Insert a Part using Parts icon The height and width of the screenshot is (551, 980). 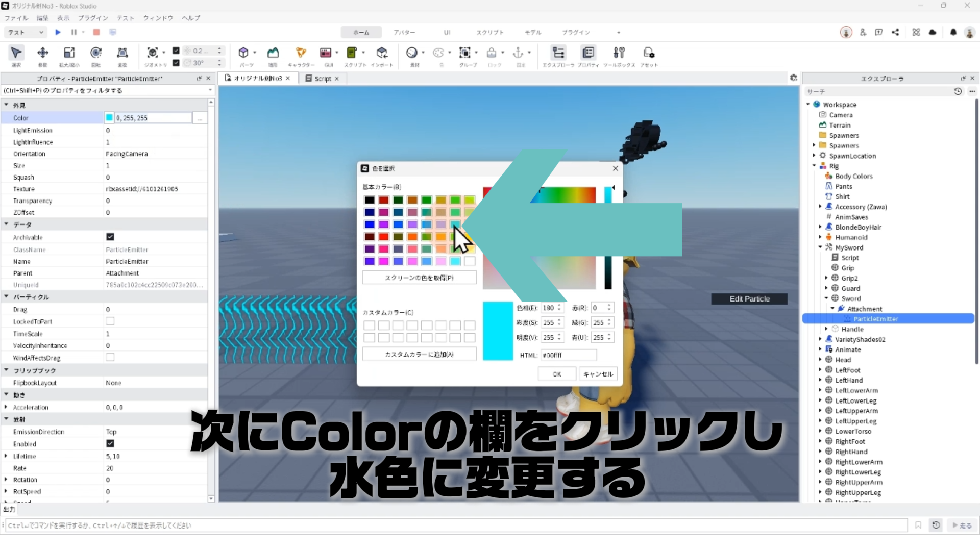click(x=243, y=53)
